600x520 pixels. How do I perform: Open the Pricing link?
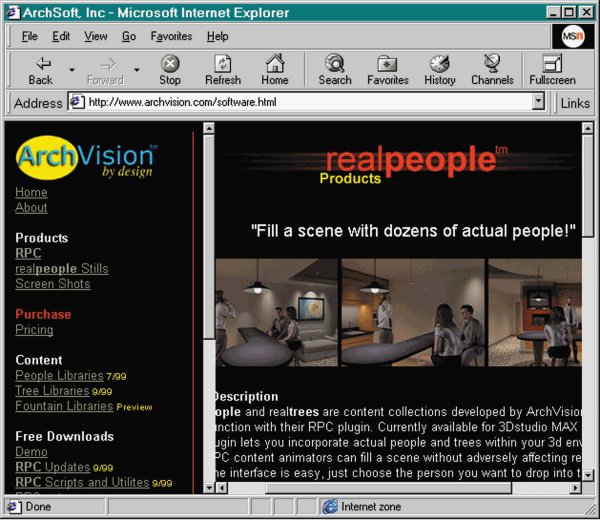(x=34, y=330)
